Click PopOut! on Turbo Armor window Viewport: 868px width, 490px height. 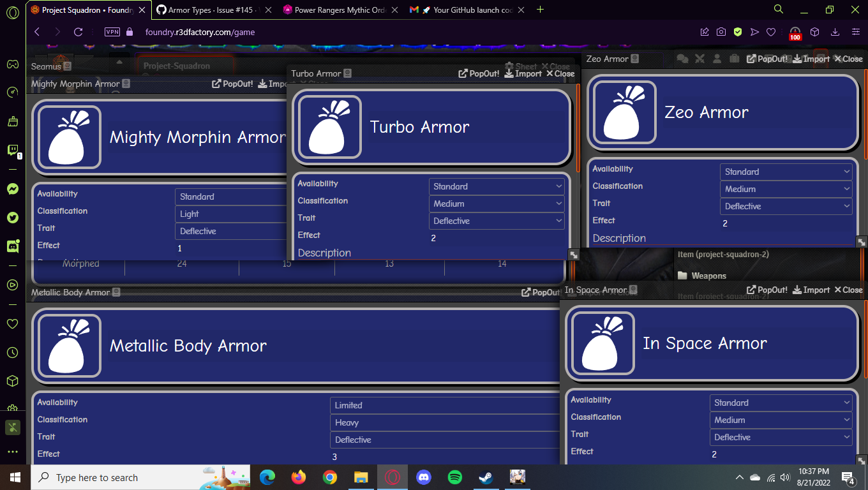[479, 73]
